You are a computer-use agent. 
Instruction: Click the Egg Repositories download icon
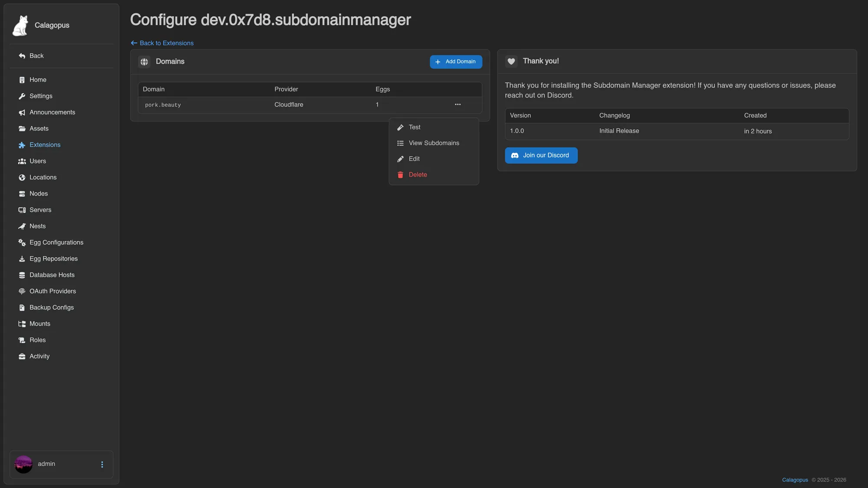tap(22, 259)
